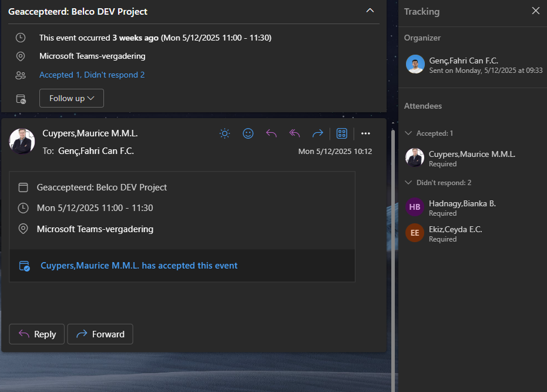Open the More actions ellipsis menu

(365, 133)
